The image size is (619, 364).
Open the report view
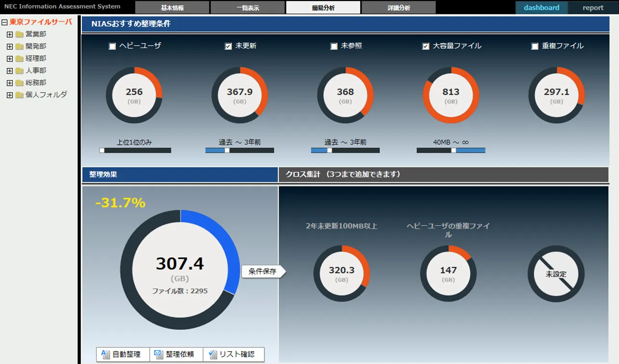click(x=593, y=8)
